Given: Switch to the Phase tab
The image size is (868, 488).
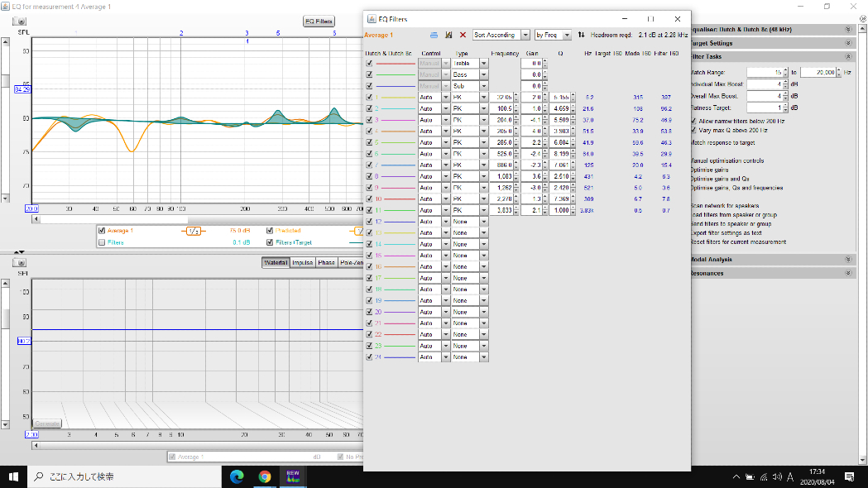Looking at the screenshot, I should tap(326, 263).
